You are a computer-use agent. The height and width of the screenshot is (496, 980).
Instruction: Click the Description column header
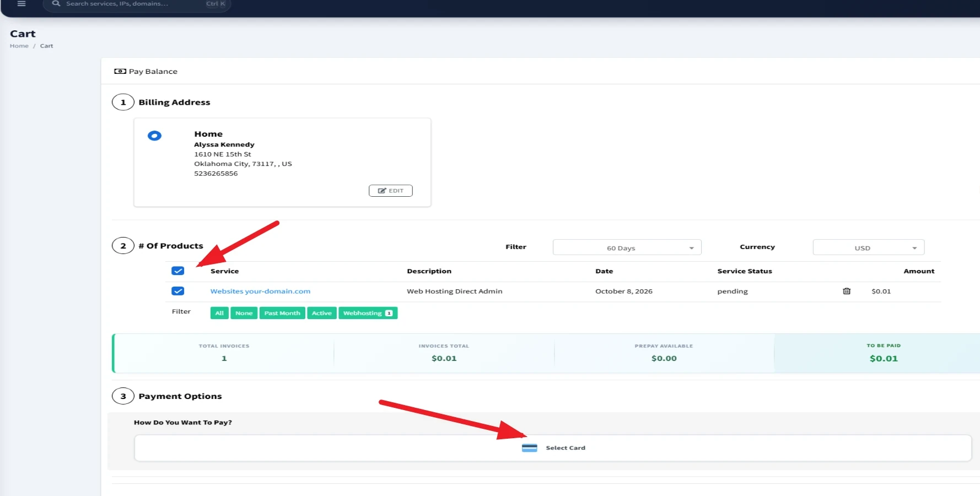click(429, 271)
